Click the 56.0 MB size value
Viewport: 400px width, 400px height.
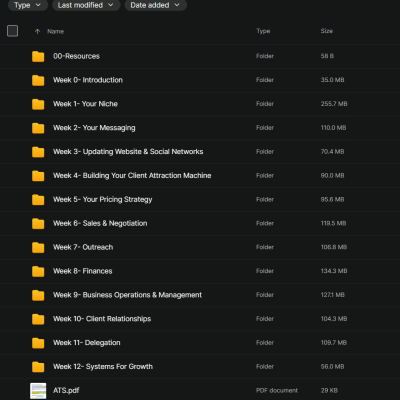point(332,367)
